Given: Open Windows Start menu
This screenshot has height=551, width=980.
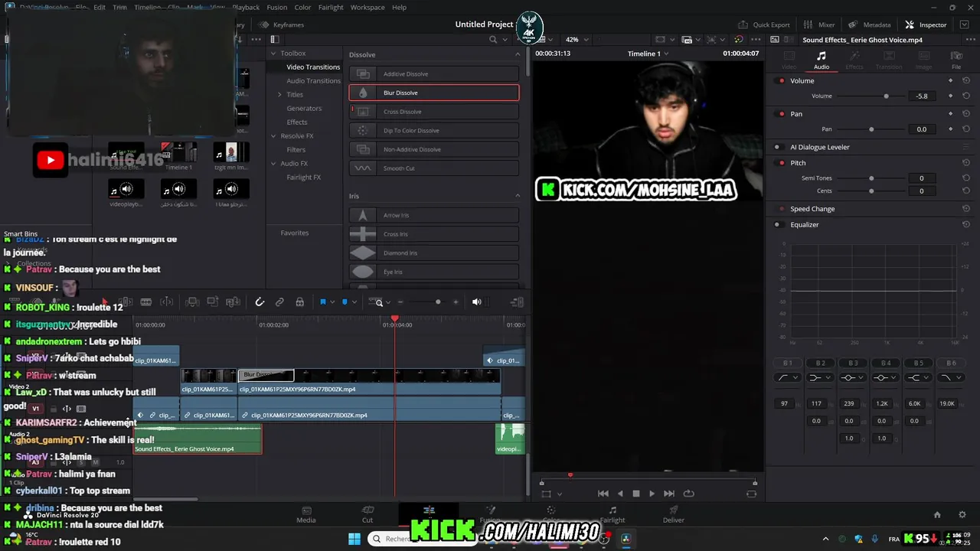Looking at the screenshot, I should tap(354, 539).
